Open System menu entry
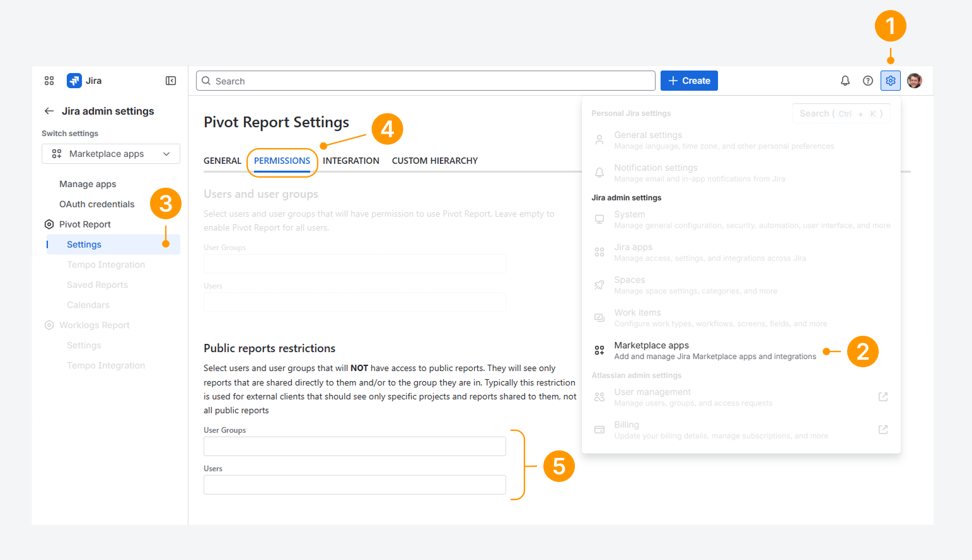Viewport: 972px width, 560px height. (741, 219)
